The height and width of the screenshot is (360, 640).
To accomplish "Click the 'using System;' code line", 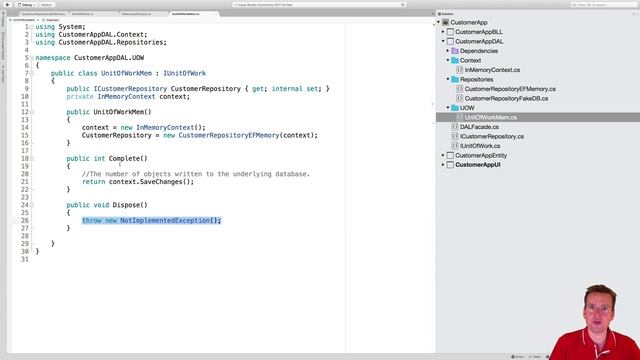I will click(60, 27).
